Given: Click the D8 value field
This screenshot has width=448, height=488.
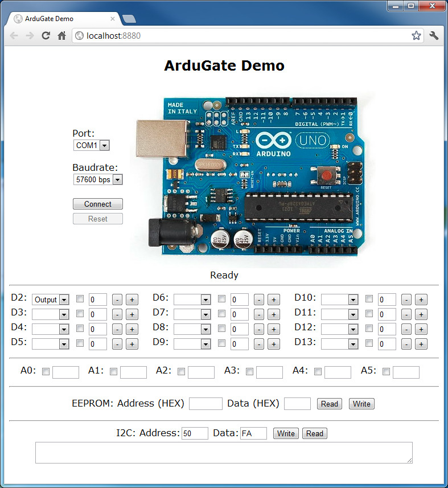Looking at the screenshot, I should coord(240,329).
